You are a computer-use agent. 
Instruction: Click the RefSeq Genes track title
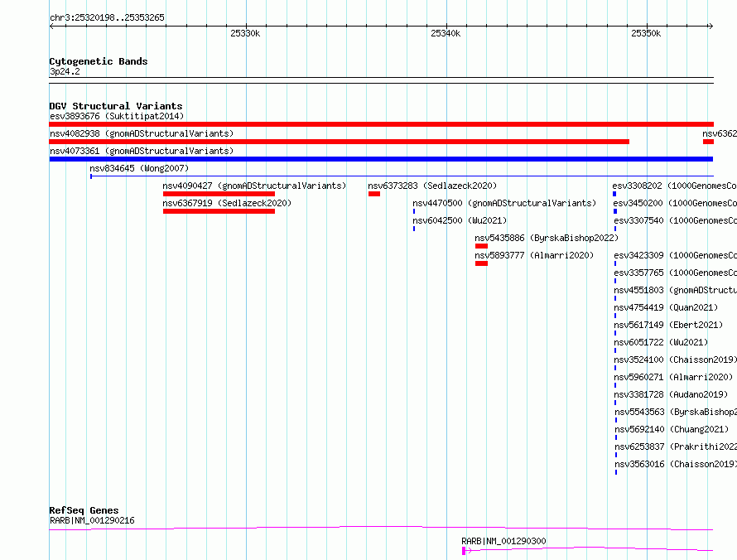tap(84, 510)
